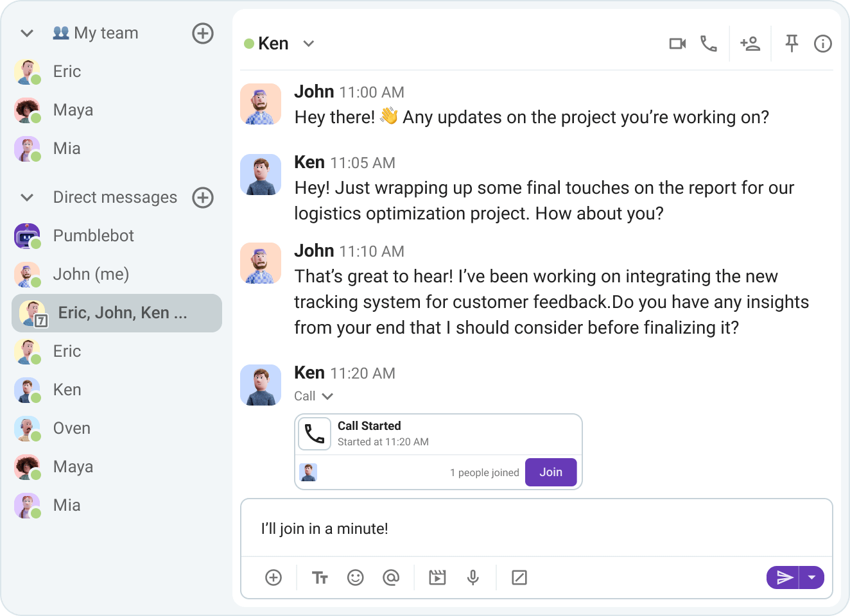Image resolution: width=850 pixels, height=616 pixels.
Task: Open the emoji picker in the message box
Action: [x=356, y=577]
